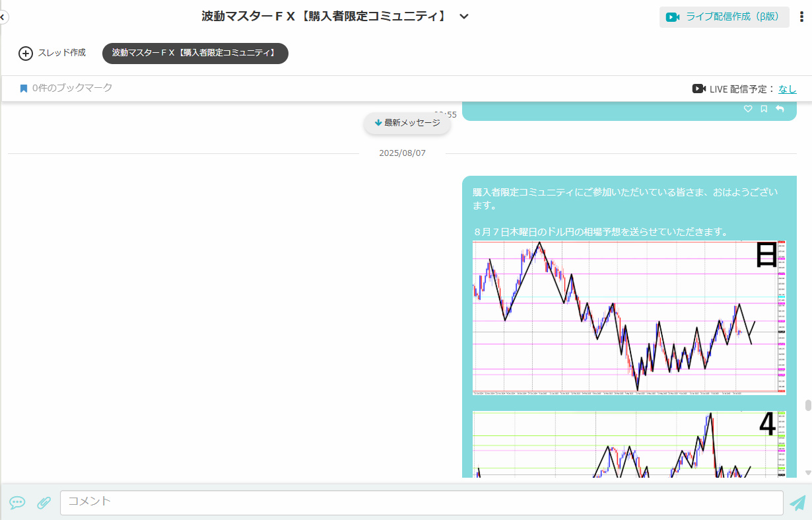Open the daily chart image
The width and height of the screenshot is (812, 520).
629,318
